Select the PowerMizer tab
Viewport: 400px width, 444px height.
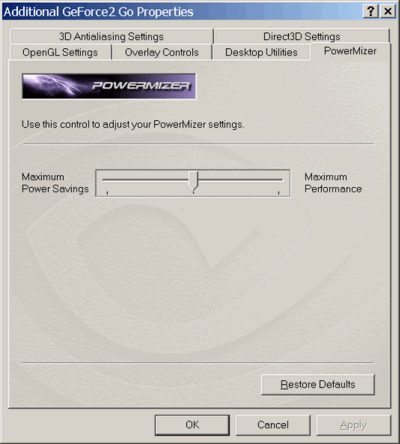(x=350, y=51)
